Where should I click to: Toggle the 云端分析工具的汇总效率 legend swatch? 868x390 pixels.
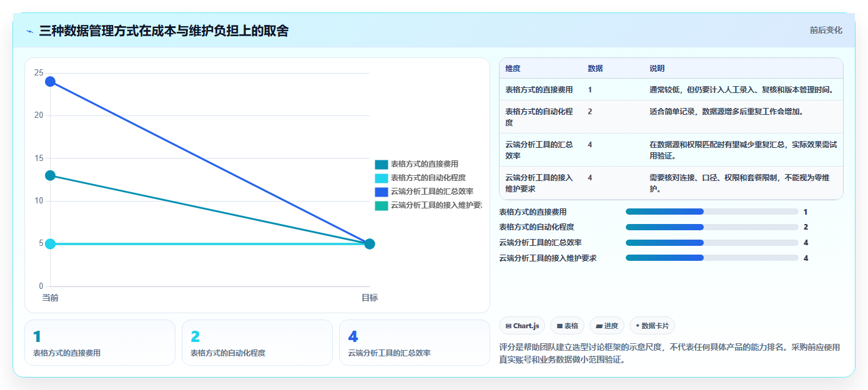(382, 192)
